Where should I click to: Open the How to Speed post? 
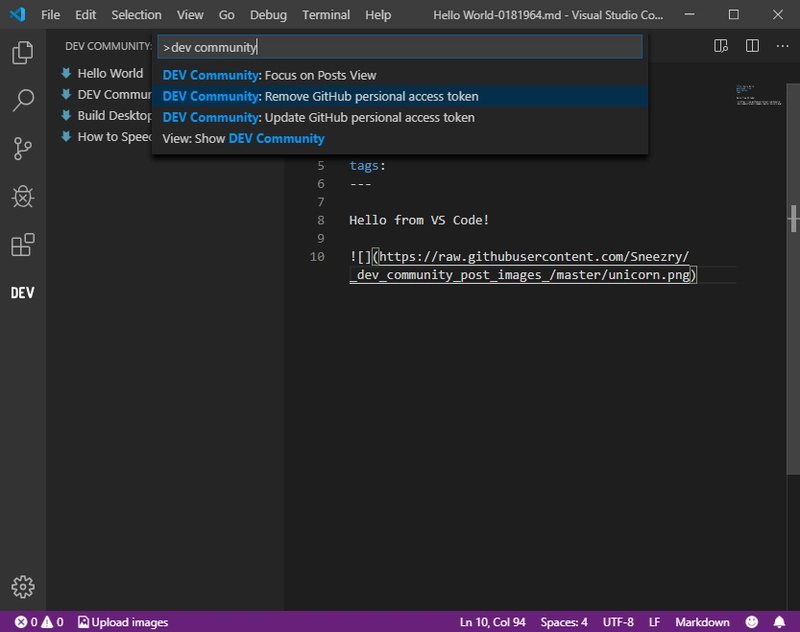click(114, 137)
